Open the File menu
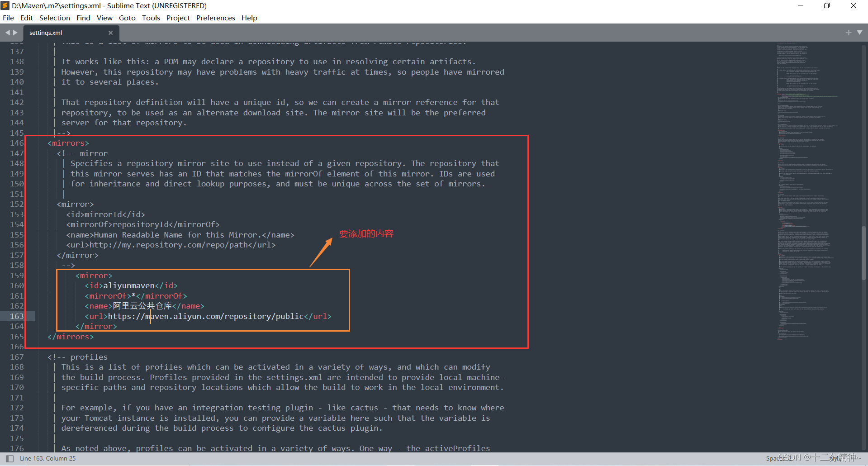Screen dimensions: 868x466 [8, 18]
